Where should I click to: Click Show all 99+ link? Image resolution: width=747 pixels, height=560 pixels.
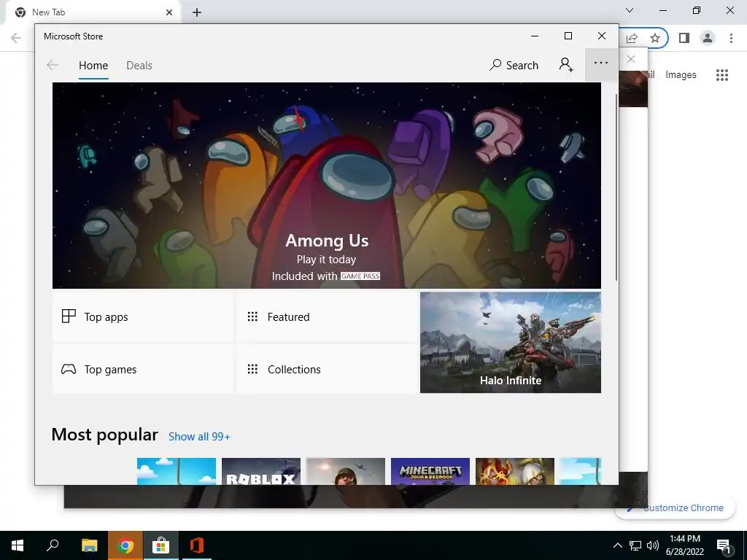click(x=199, y=436)
